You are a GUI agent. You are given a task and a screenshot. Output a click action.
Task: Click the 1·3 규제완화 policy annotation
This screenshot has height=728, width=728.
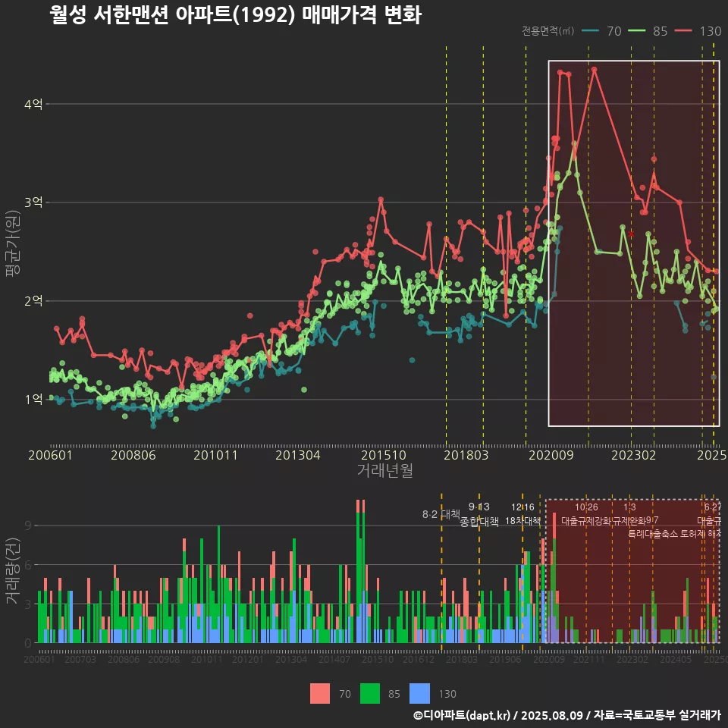629,514
